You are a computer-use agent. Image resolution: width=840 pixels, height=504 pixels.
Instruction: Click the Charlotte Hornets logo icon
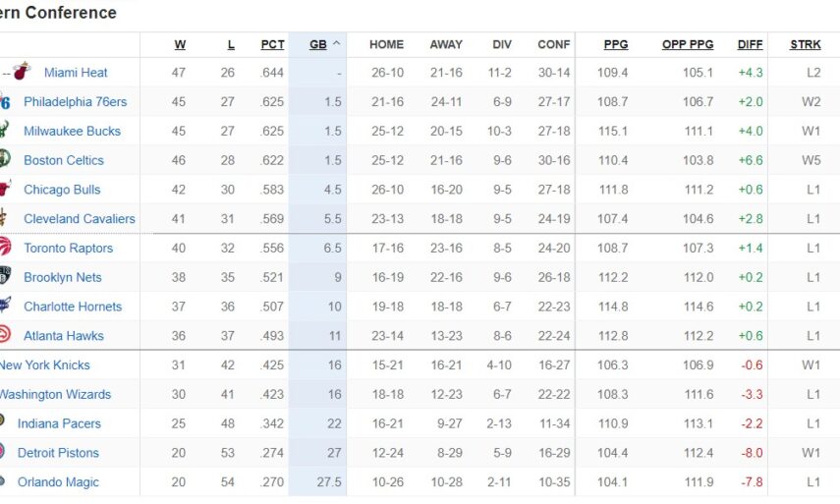(x=5, y=307)
